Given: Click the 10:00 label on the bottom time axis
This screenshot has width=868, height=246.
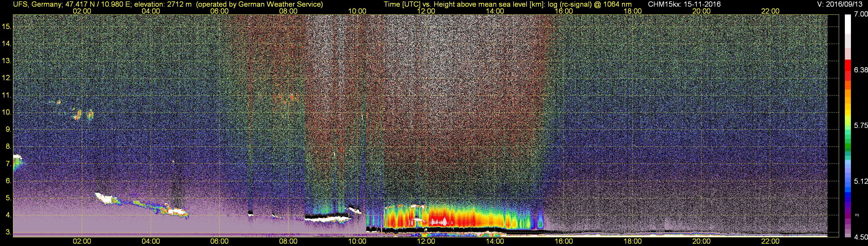Looking at the screenshot, I should pyautogui.click(x=357, y=241).
